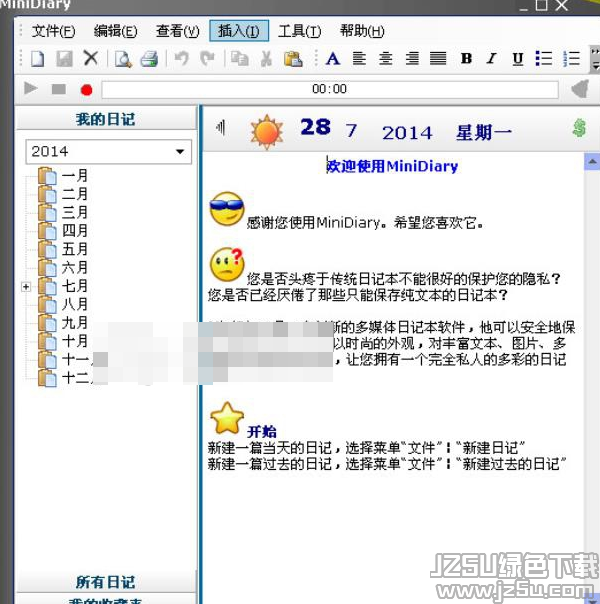The width and height of the screenshot is (600, 604).
Task: Select the 六月 folder
Action: tap(64, 267)
